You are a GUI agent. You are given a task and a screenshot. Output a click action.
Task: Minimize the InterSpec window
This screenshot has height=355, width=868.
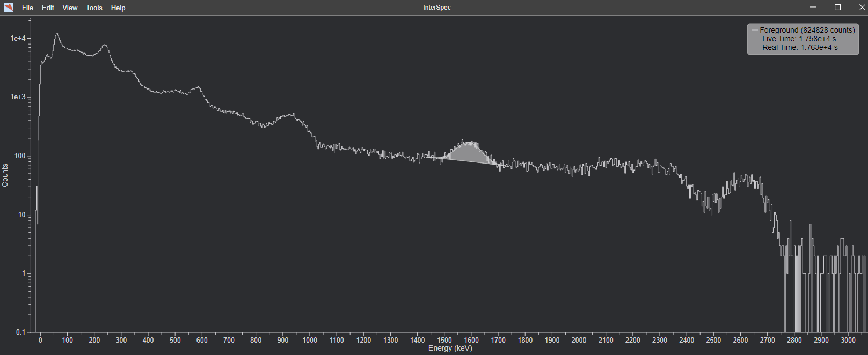[813, 8]
